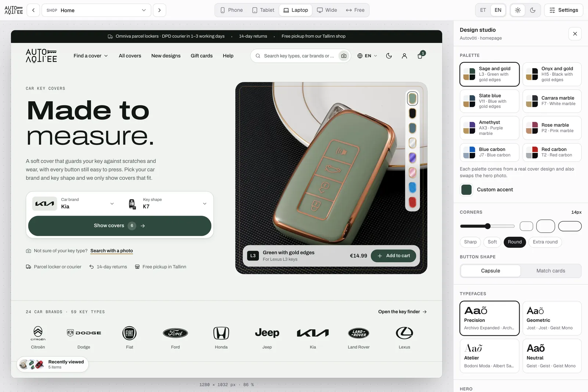This screenshot has width=588, height=392.
Task: Add the green cover to cart
Action: [393, 256]
